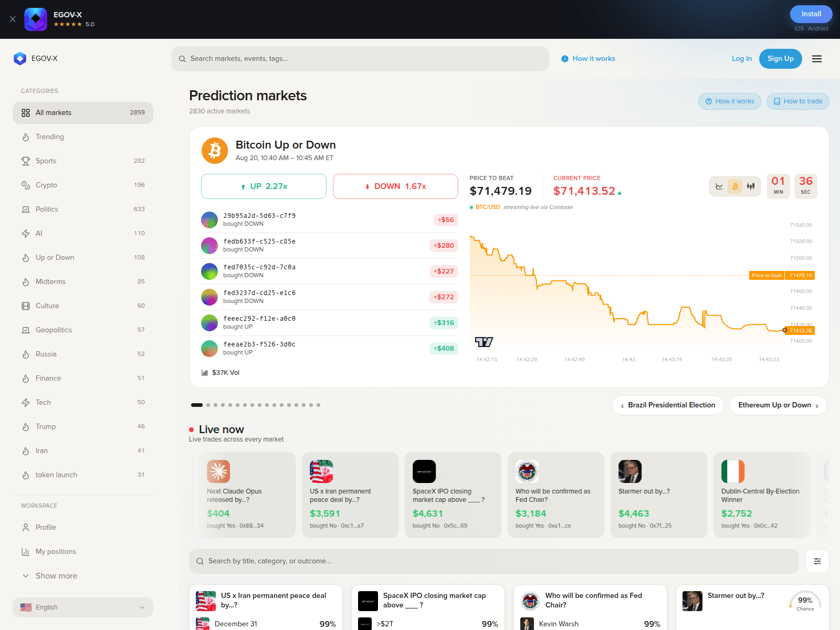
Task: Open the Sports category
Action: [x=83, y=161]
